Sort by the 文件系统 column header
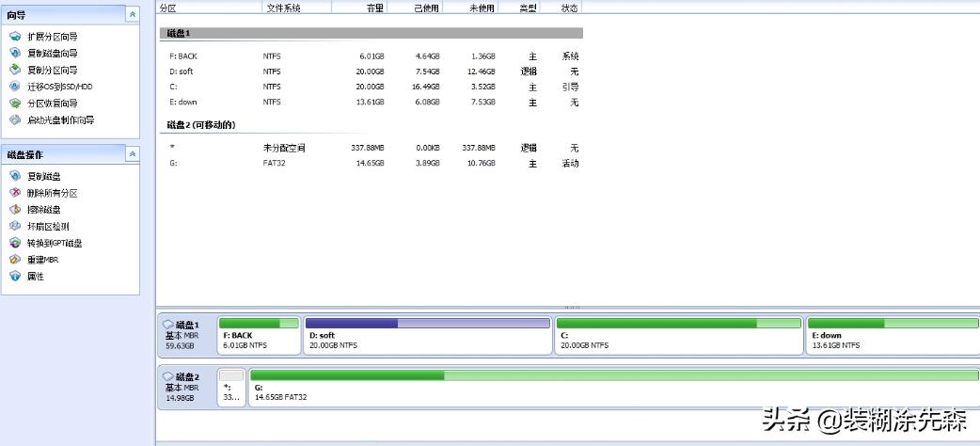Screen dimensions: 980x446 pos(296,8)
